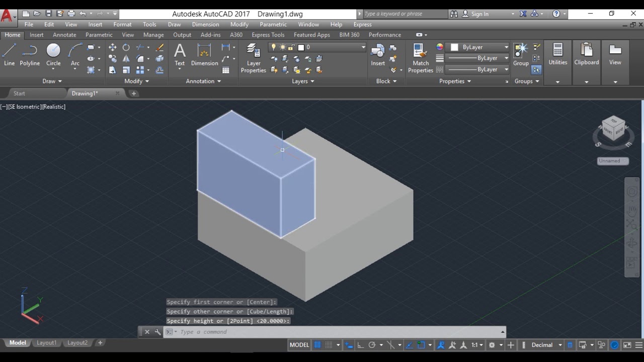Click the color wheel icon in Properties

tap(440, 47)
